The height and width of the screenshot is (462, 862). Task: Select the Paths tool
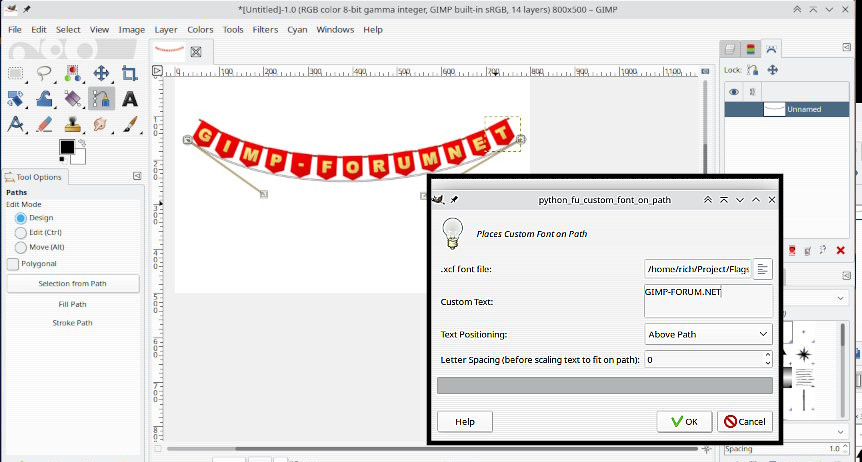tap(101, 99)
